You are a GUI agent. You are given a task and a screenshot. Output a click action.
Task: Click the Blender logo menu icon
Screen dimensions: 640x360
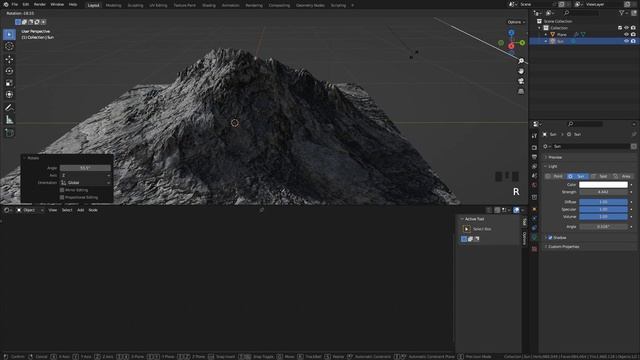click(x=6, y=4)
